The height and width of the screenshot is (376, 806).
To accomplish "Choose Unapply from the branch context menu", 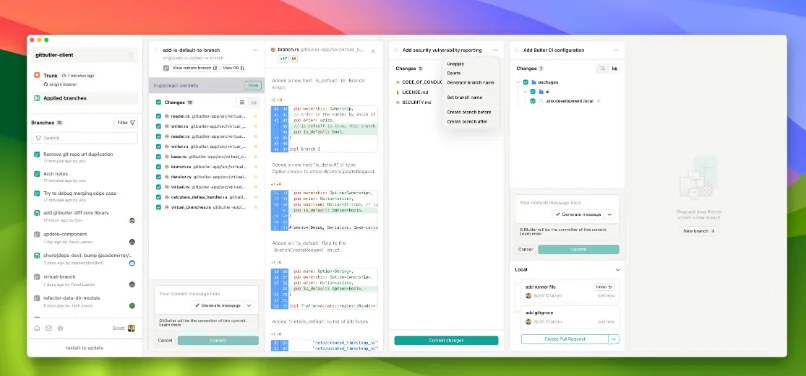I will click(x=455, y=64).
